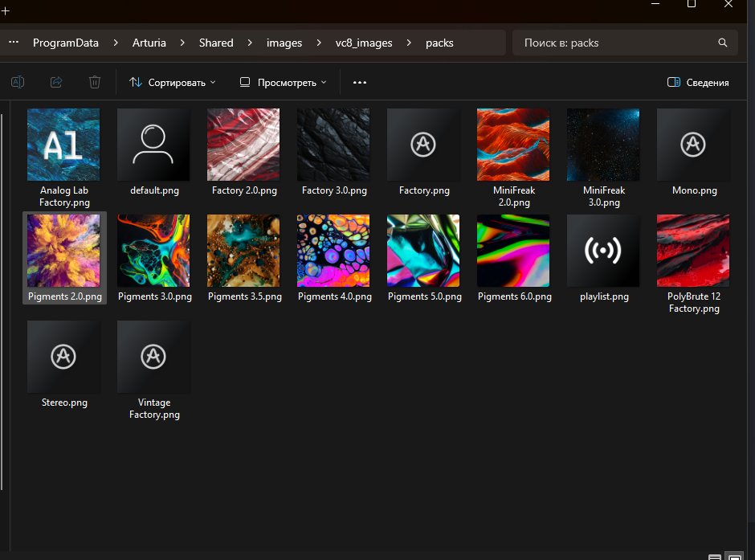The image size is (755, 560).
Task: Maximize the Explorer window
Action: click(692, 4)
